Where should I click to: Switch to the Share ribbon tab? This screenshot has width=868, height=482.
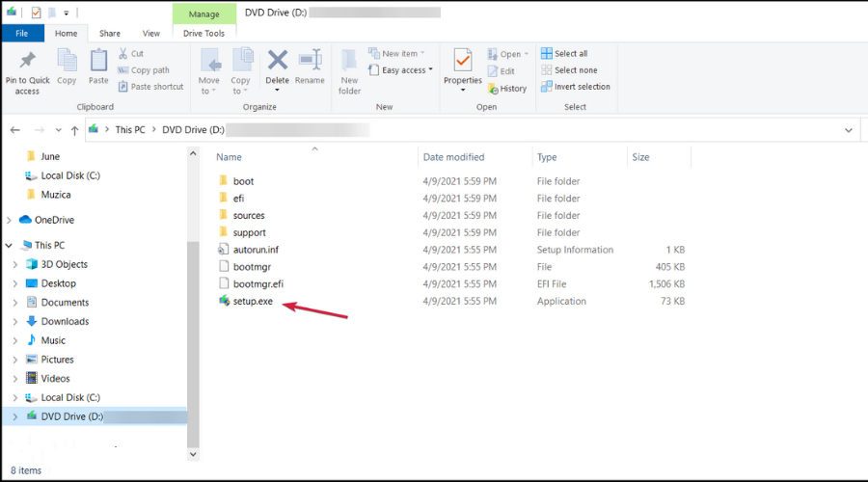110,33
